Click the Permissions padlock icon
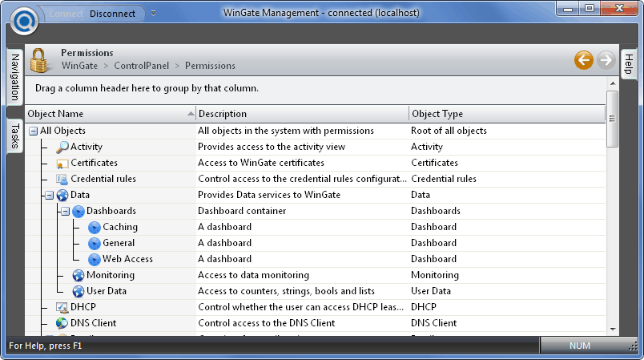 (x=39, y=60)
